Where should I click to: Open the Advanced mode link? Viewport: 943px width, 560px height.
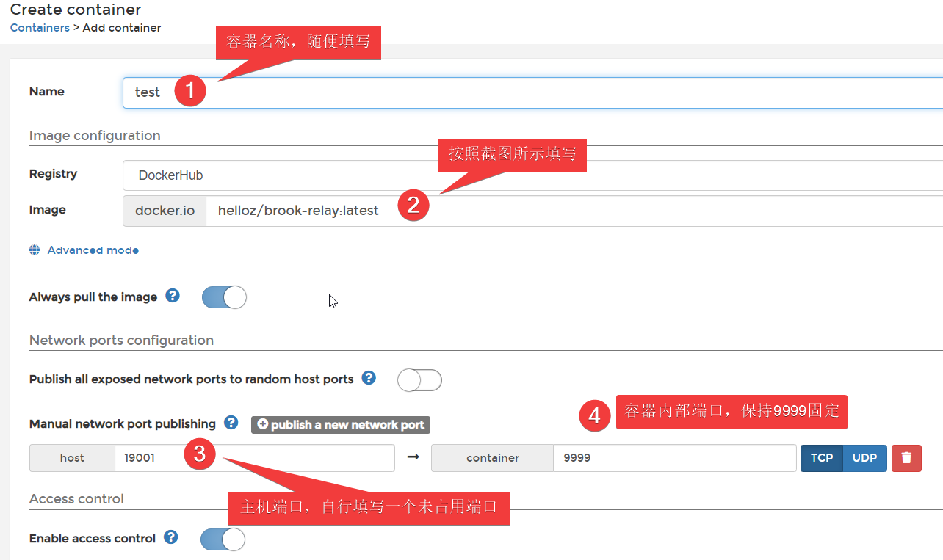pyautogui.click(x=93, y=250)
